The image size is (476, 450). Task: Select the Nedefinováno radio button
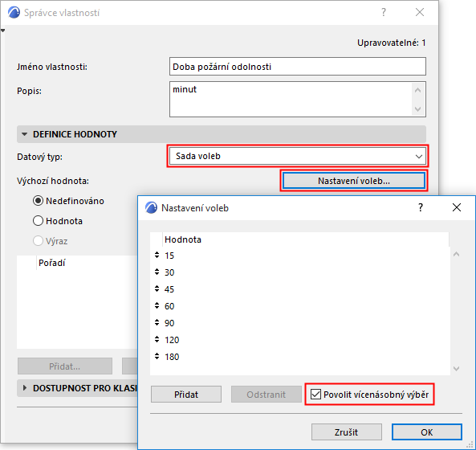[x=38, y=201]
